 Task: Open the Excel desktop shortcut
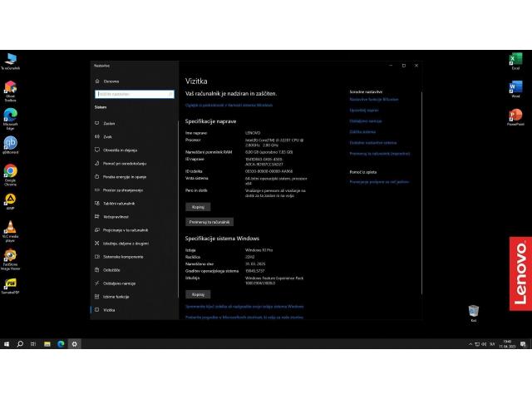tap(515, 61)
